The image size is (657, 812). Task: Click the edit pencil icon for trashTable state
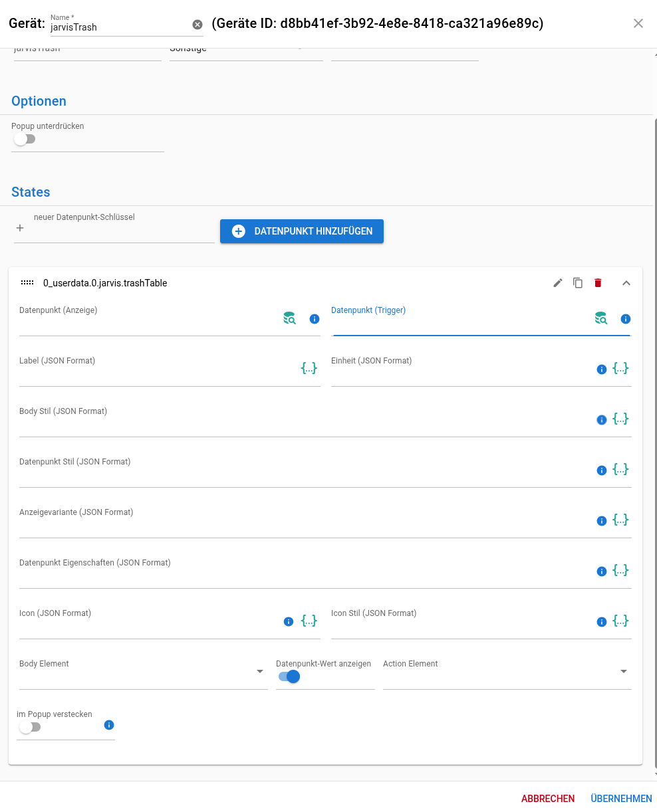coord(558,283)
